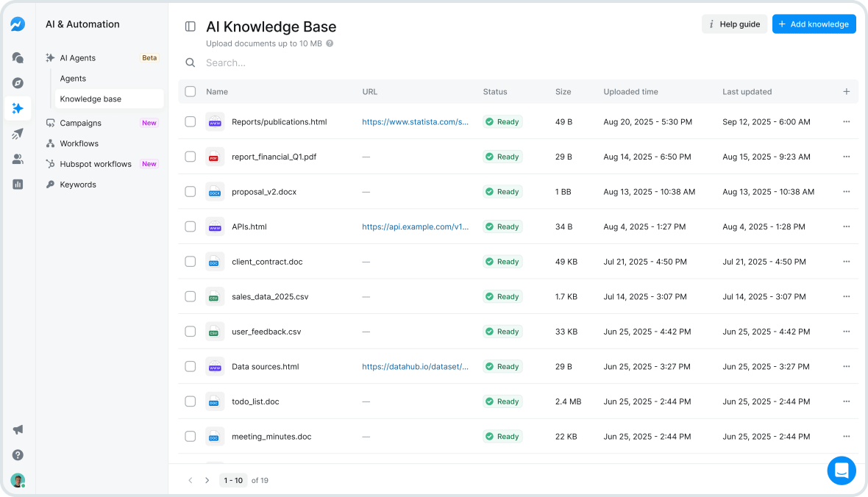Check the Data sources.html row checkbox
Image resolution: width=868 pixels, height=497 pixels.
click(x=191, y=366)
